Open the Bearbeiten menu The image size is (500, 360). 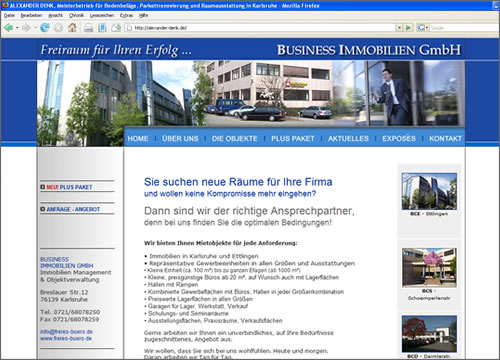point(31,15)
